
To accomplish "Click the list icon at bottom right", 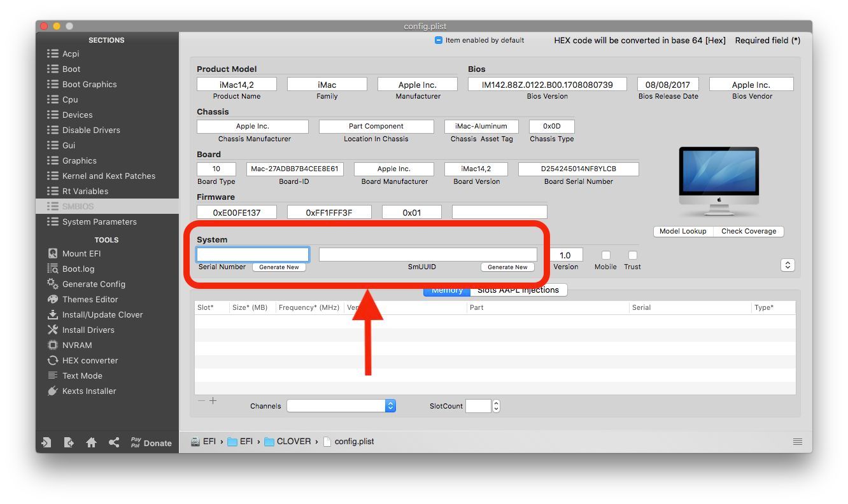I will click(798, 442).
